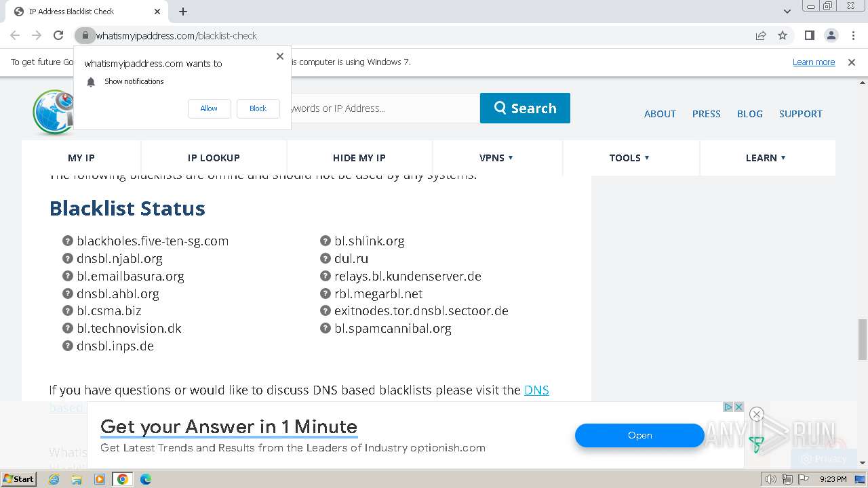Image resolution: width=868 pixels, height=488 pixels.
Task: Allow notifications from whatismyipaddress.com
Action: coord(209,108)
